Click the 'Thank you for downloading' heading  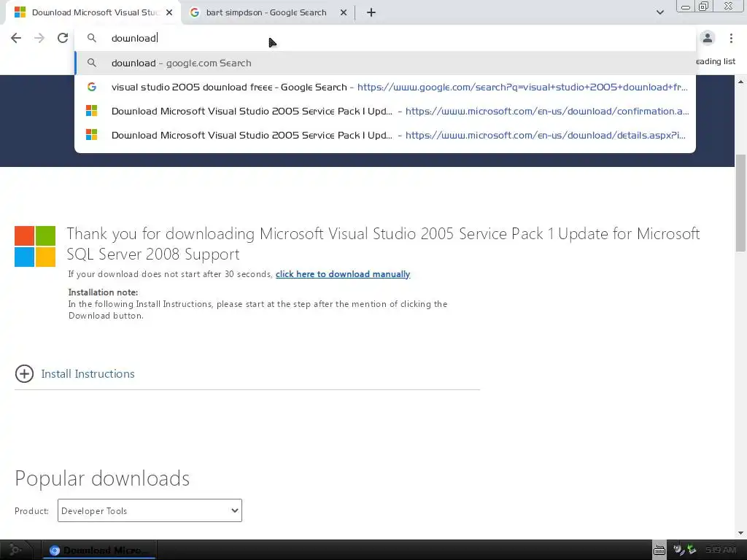pyautogui.click(x=383, y=244)
